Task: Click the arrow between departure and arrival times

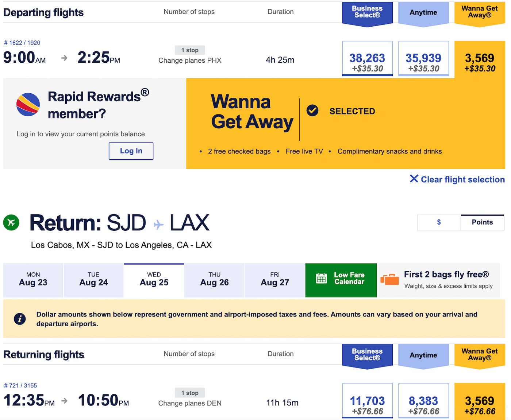Action: click(x=64, y=58)
